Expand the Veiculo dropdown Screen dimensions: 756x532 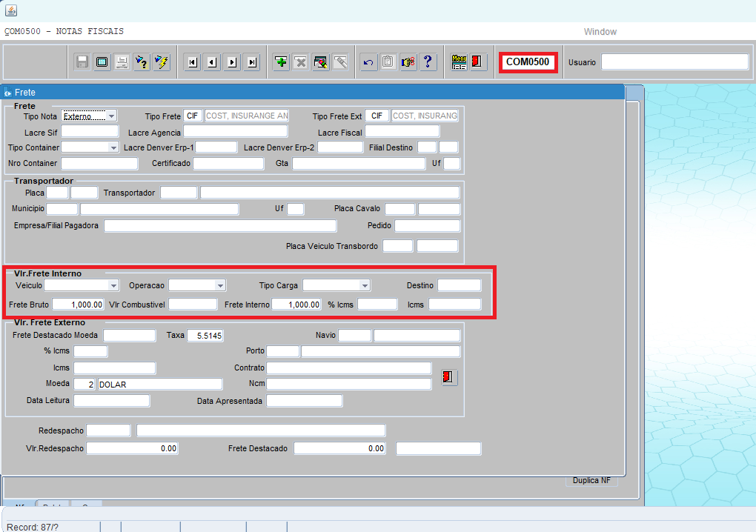pyautogui.click(x=113, y=285)
